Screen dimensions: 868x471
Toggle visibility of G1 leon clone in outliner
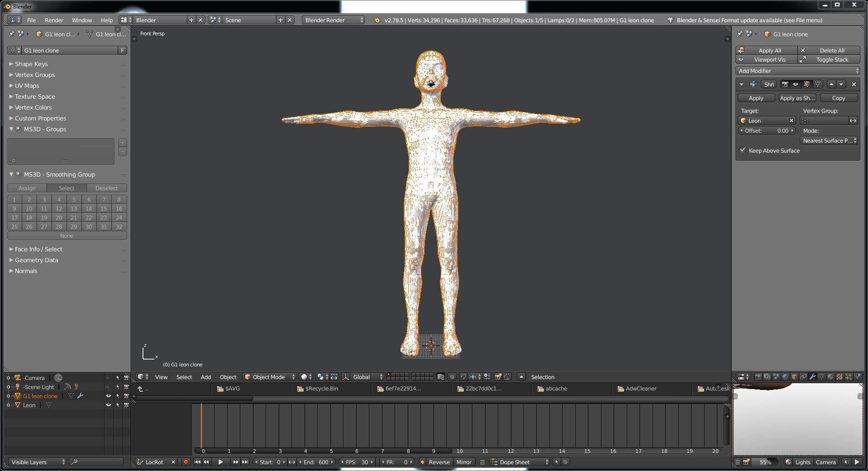[x=108, y=396]
